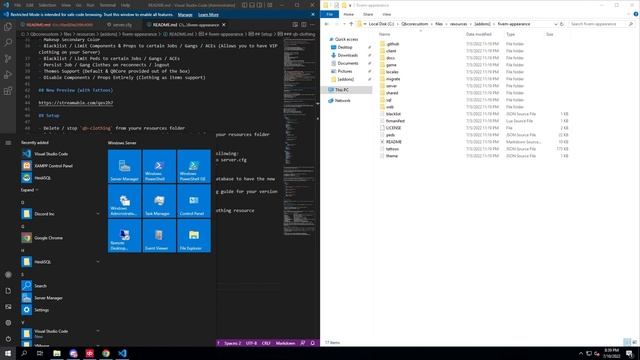Open Extensions view in VS Code activity bar
Image resolution: width=640 pixels, height=360 pixels.
(x=8, y=91)
